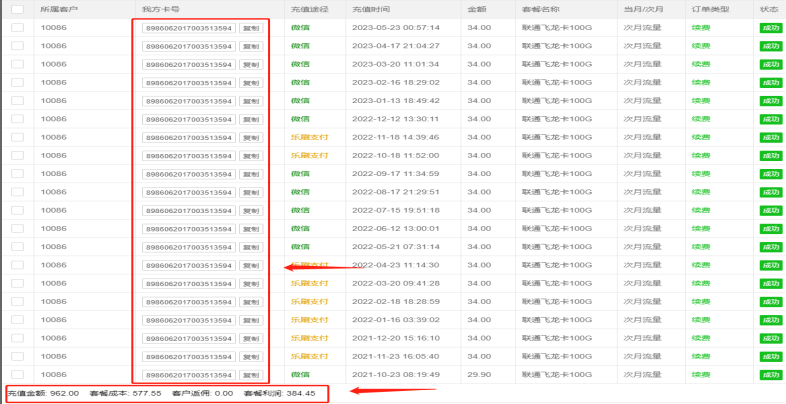Tick the checkbox on 2023-02-16 18:29:02 row
Viewport: 786px width, 404px height.
click(x=18, y=82)
